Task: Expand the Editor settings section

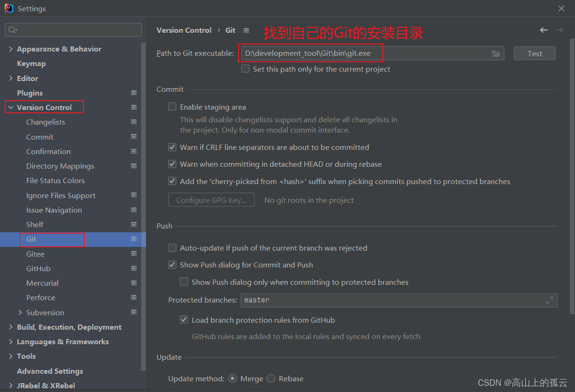Action: [x=11, y=78]
